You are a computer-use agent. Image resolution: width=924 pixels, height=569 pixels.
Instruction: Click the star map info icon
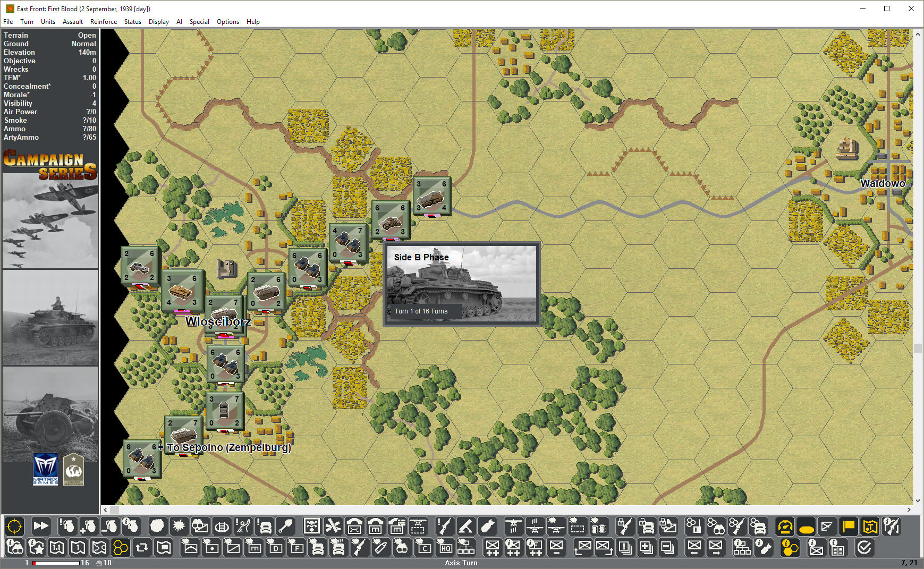36,547
